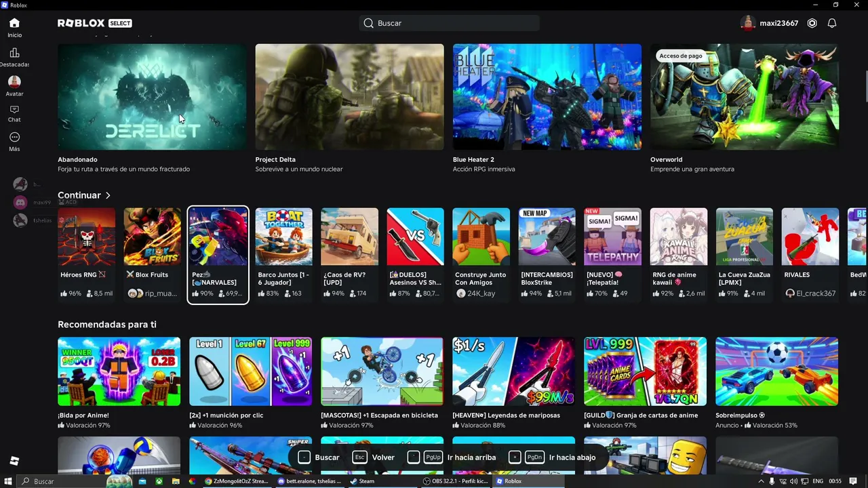This screenshot has width=868, height=488.
Task: Open Discord window in the taskbar
Action: point(309,481)
